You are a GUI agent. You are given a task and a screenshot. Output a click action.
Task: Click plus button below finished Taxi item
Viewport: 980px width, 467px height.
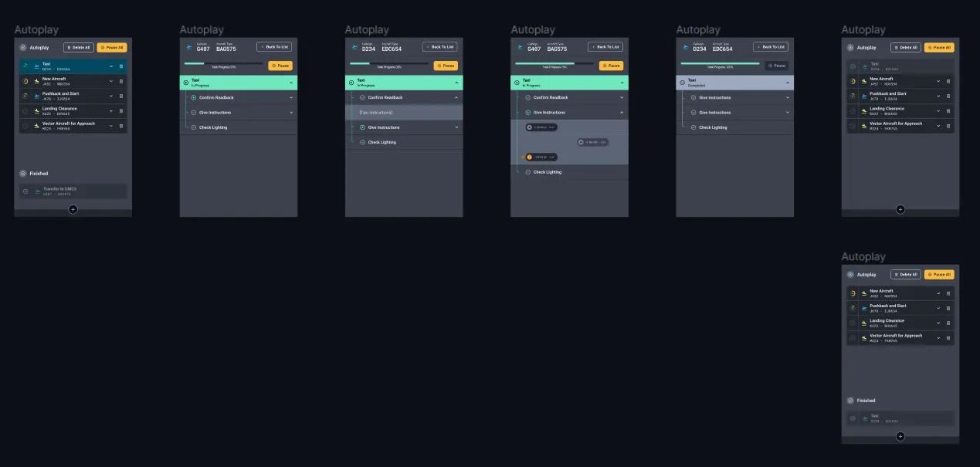click(900, 436)
